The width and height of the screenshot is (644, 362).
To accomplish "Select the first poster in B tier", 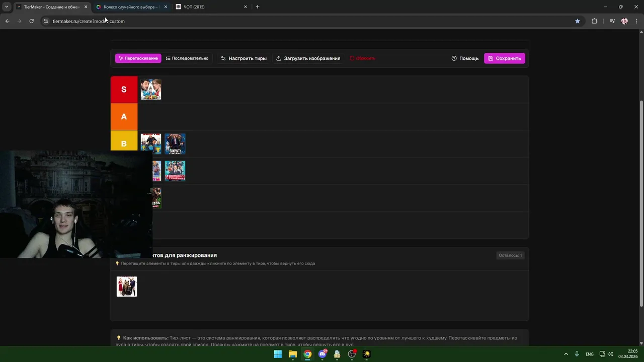I will click(x=151, y=143).
